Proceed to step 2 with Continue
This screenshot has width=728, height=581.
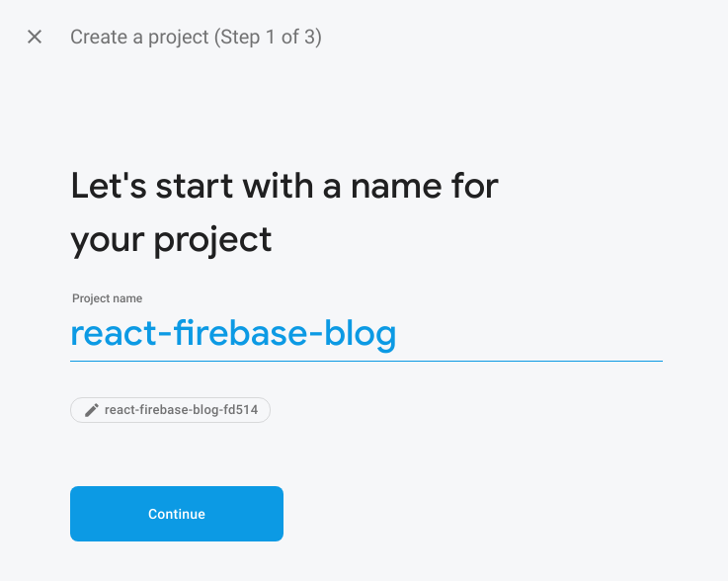tap(177, 514)
